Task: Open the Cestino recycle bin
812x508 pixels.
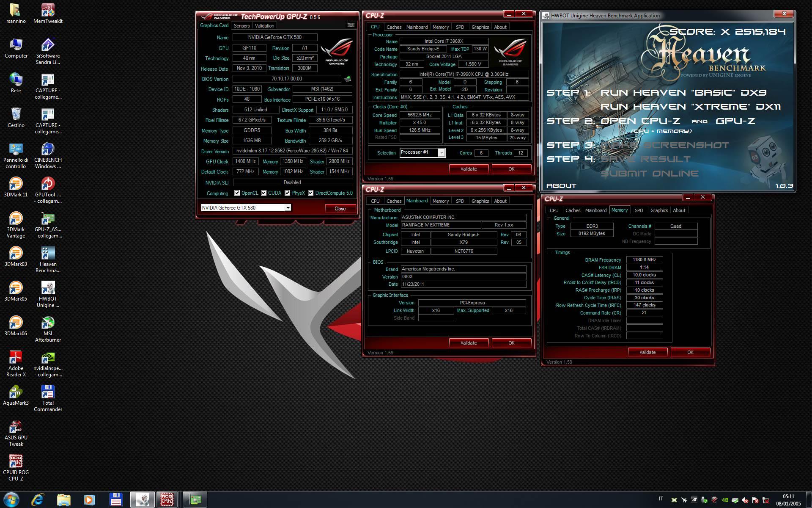Action: [x=16, y=117]
